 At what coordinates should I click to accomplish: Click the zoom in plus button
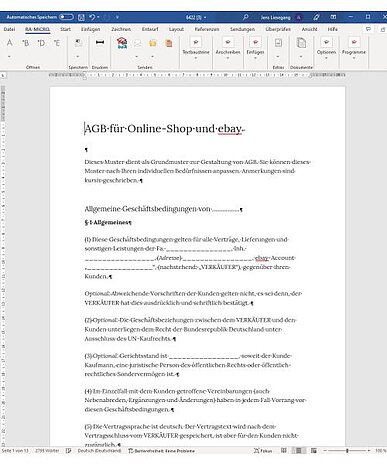click(x=369, y=451)
